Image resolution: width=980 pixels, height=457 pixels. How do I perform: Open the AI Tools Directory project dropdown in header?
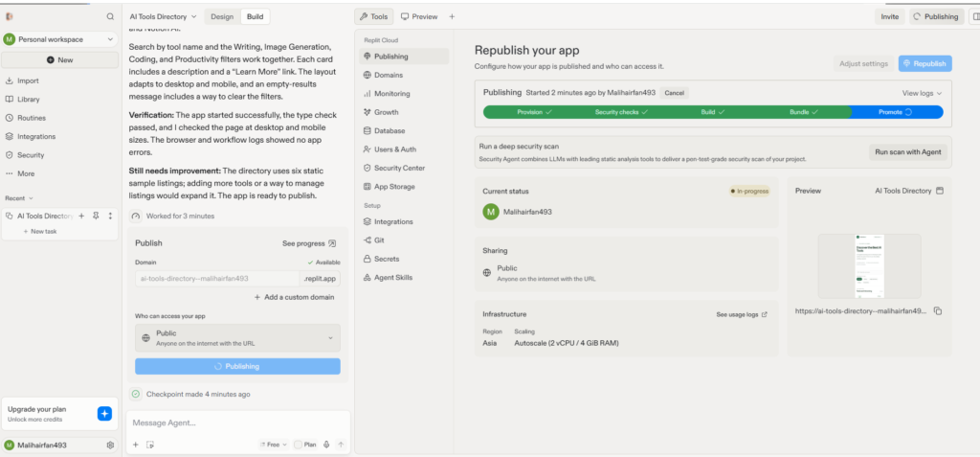coord(163,17)
